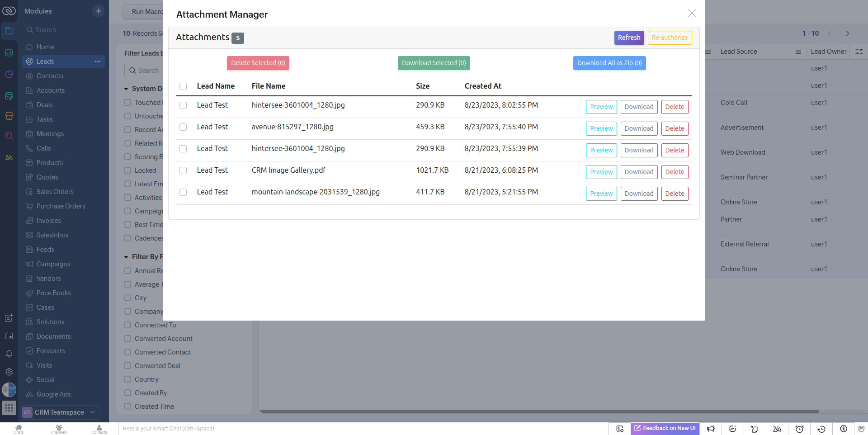Toggle the Converted Account filter checkbox
The width and height of the screenshot is (868, 435).
(128, 339)
